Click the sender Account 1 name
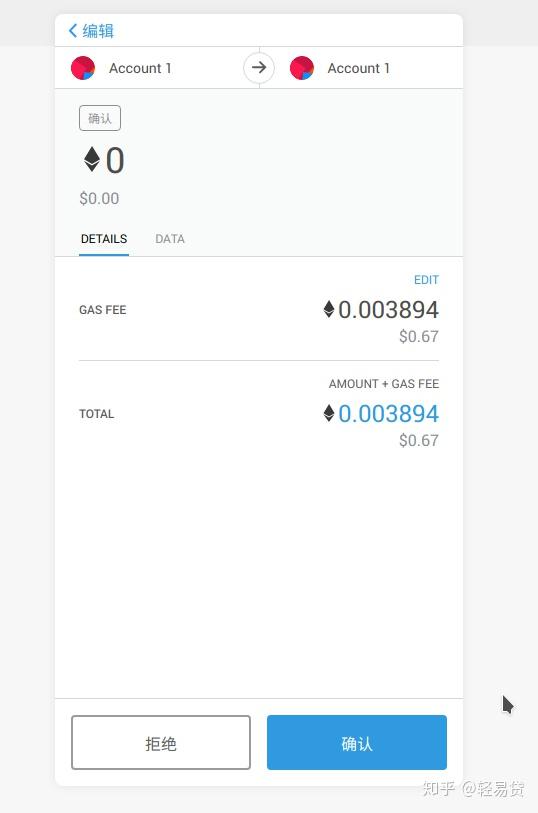This screenshot has width=538, height=813. pyautogui.click(x=140, y=68)
